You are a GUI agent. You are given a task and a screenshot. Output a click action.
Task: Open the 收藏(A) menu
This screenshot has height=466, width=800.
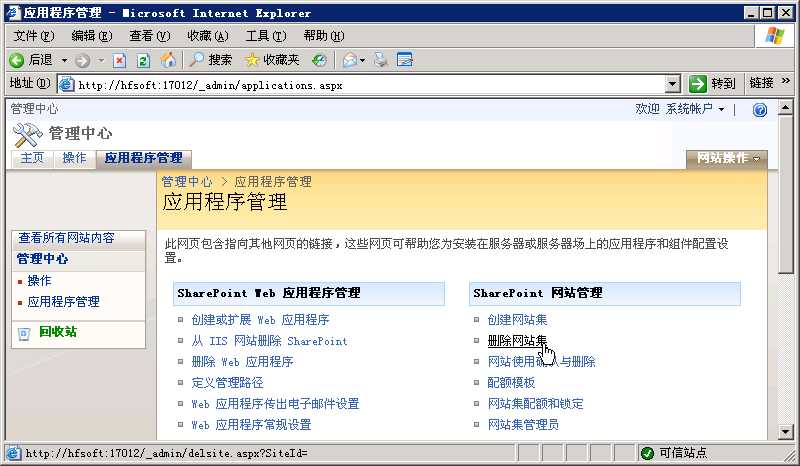coord(208,36)
